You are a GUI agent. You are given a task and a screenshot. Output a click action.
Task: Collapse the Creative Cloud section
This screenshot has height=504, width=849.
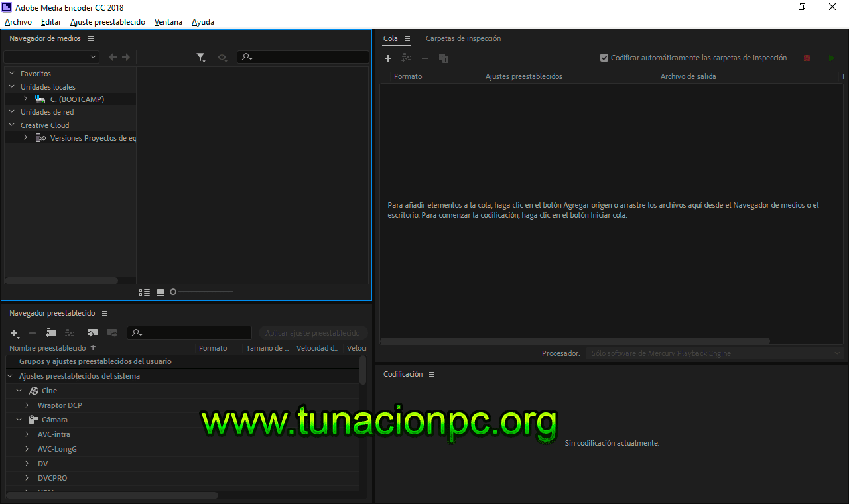pos(12,125)
